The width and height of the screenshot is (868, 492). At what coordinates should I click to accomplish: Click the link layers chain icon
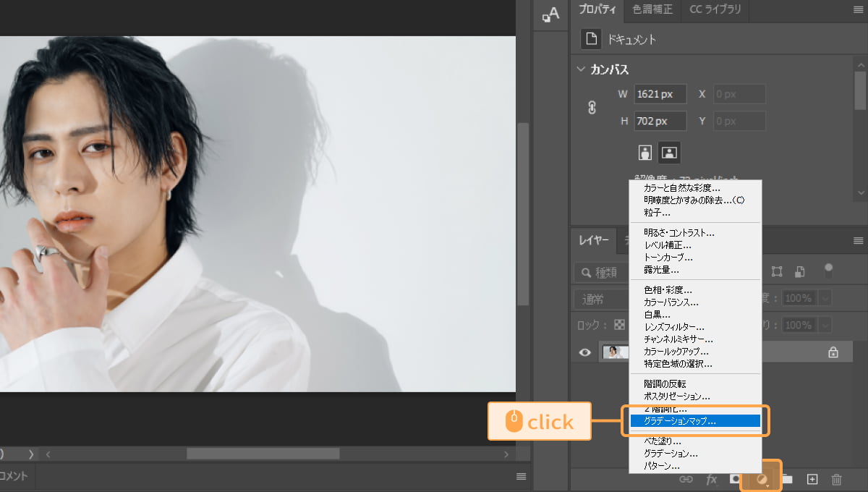click(x=686, y=479)
